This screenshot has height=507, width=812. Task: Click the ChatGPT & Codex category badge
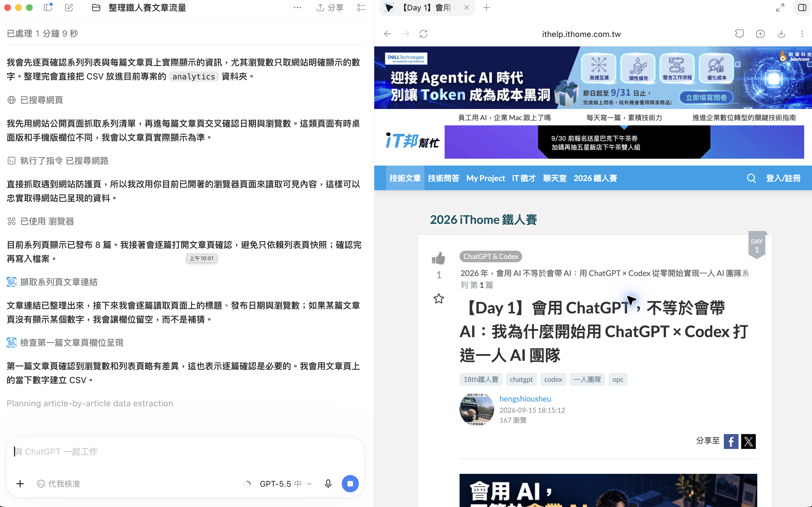pyautogui.click(x=490, y=257)
